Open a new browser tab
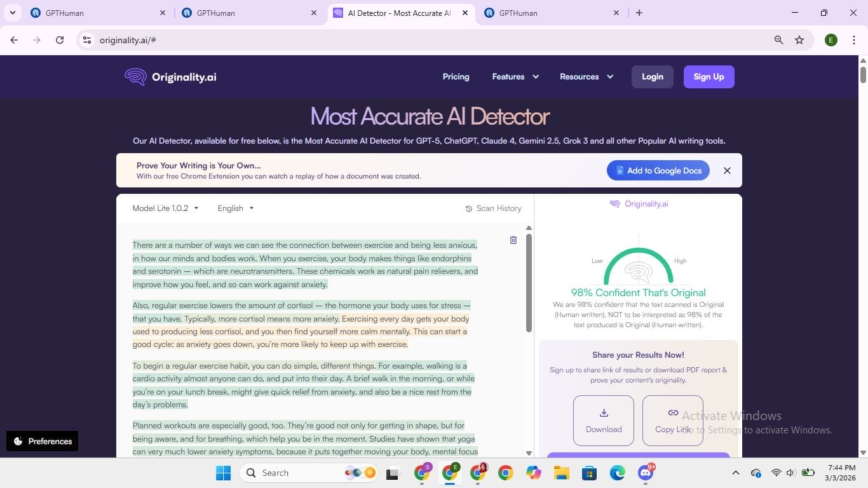This screenshot has height=488, width=868. pos(639,13)
